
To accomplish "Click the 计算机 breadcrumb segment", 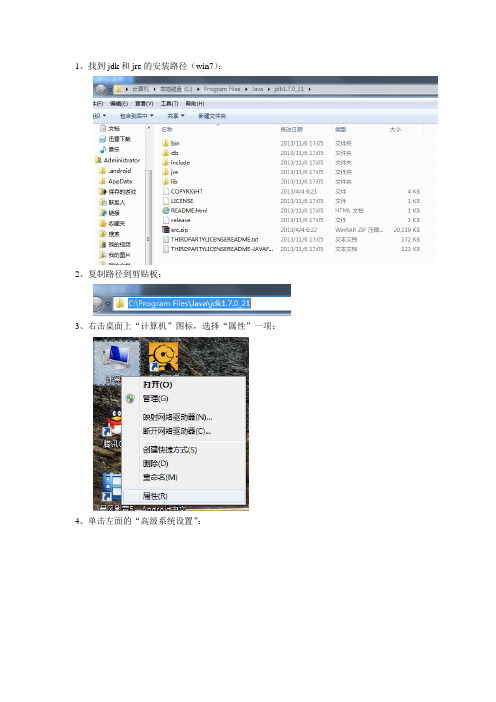I will pos(140,89).
